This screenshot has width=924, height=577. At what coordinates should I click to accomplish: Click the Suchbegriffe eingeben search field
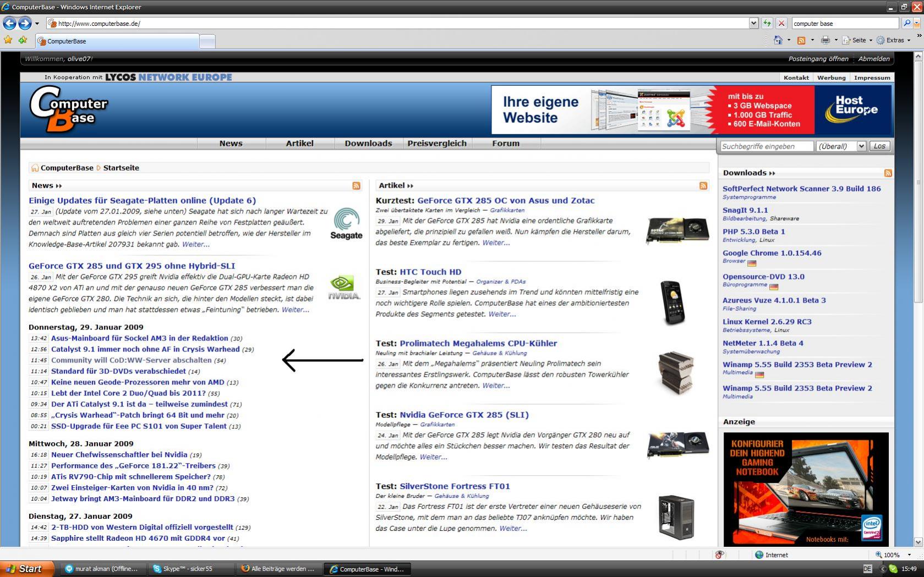click(x=767, y=146)
